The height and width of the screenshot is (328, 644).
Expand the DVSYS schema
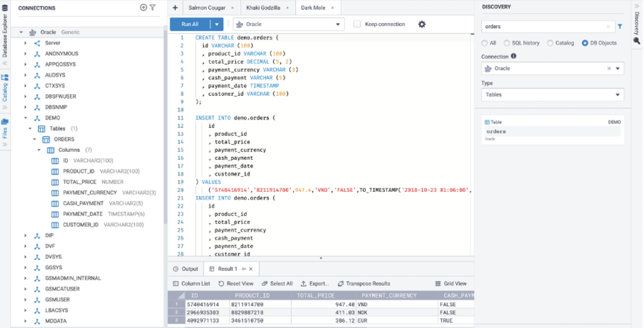26,257
